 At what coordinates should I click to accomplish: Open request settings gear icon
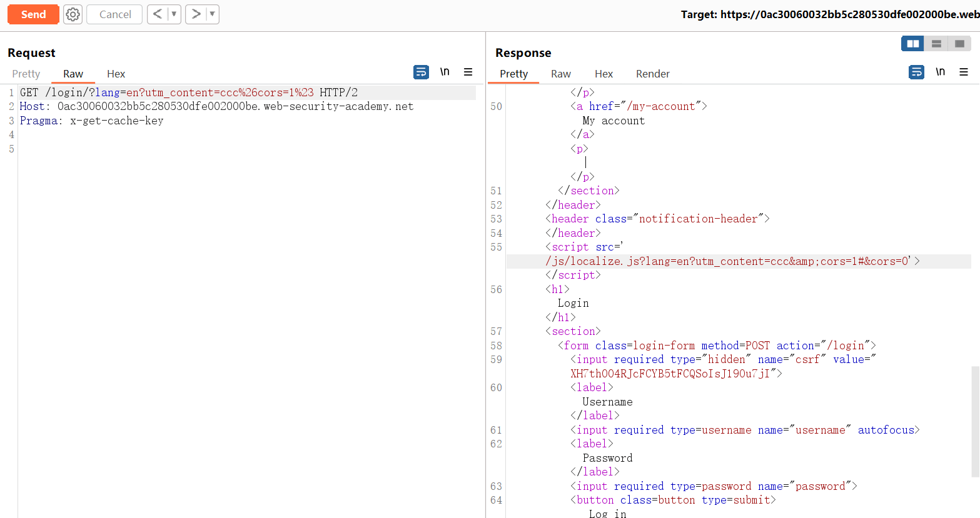click(x=73, y=14)
